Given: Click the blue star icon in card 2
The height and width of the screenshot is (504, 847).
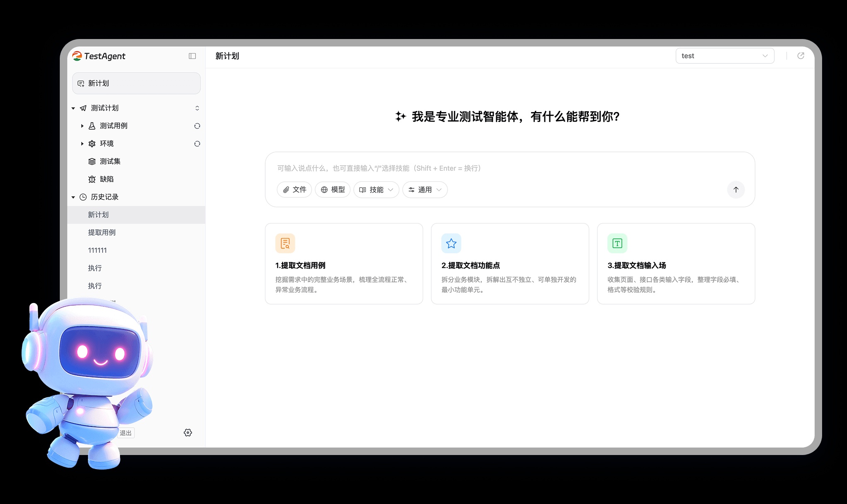Looking at the screenshot, I should point(451,243).
